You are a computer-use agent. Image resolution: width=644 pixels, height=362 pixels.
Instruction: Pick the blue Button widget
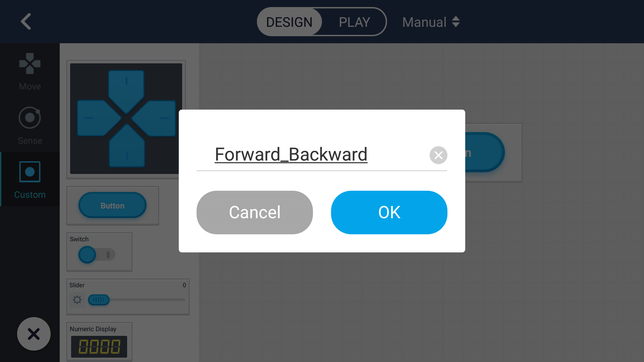coord(112,205)
